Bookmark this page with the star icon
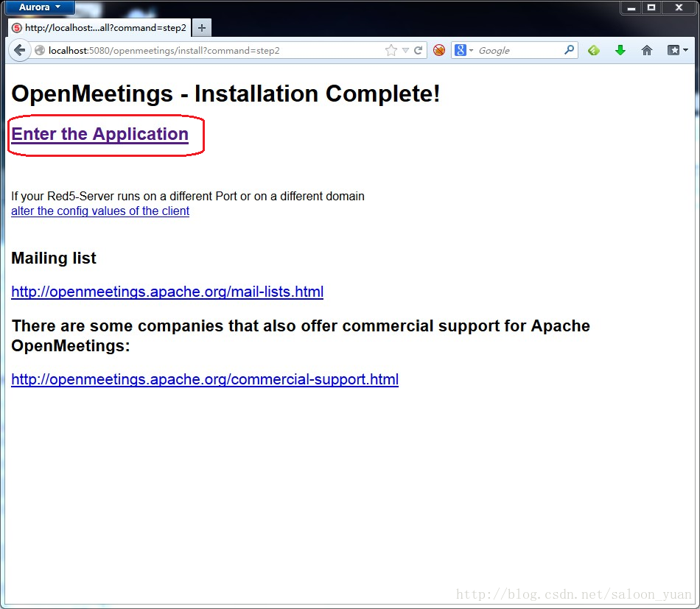The image size is (700, 609). pos(391,50)
